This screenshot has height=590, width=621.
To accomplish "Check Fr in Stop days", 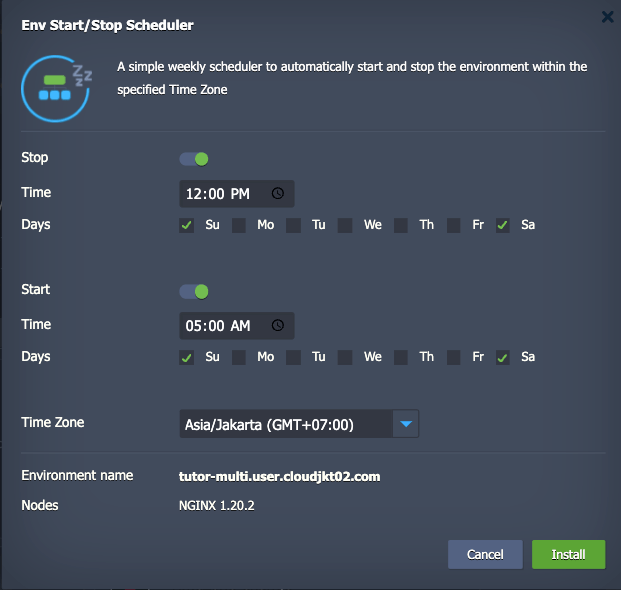I will (453, 225).
